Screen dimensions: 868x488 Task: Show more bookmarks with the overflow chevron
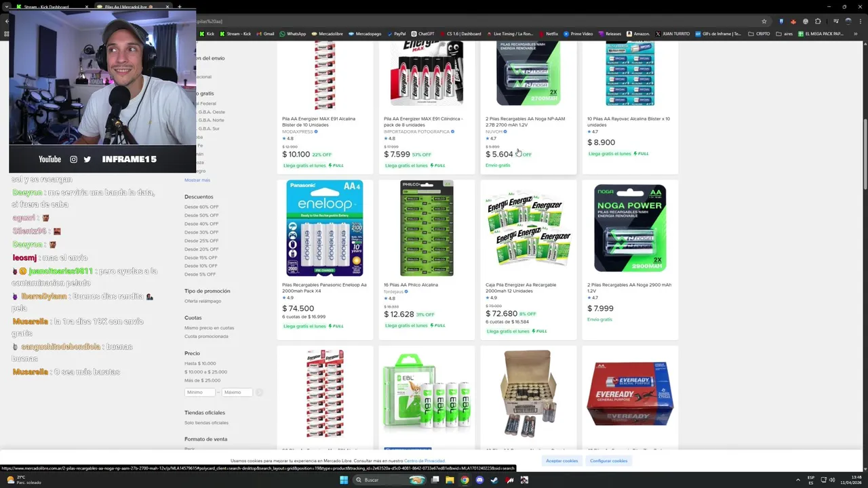(856, 34)
